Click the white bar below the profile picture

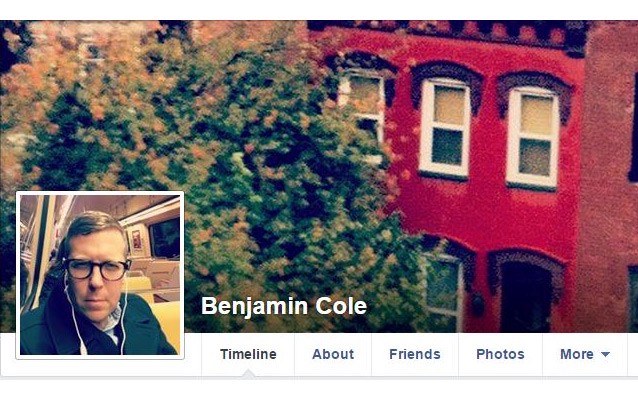(100, 368)
